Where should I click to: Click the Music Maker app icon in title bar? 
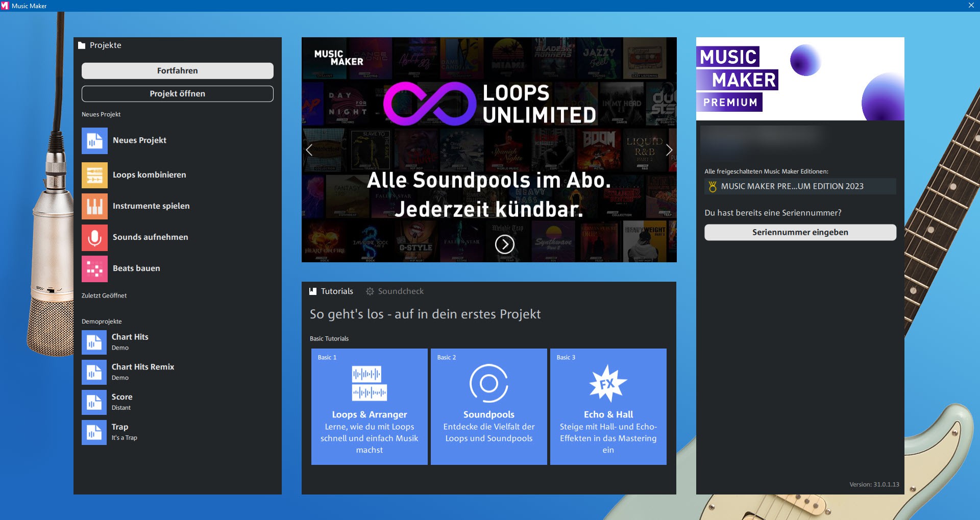[5, 6]
